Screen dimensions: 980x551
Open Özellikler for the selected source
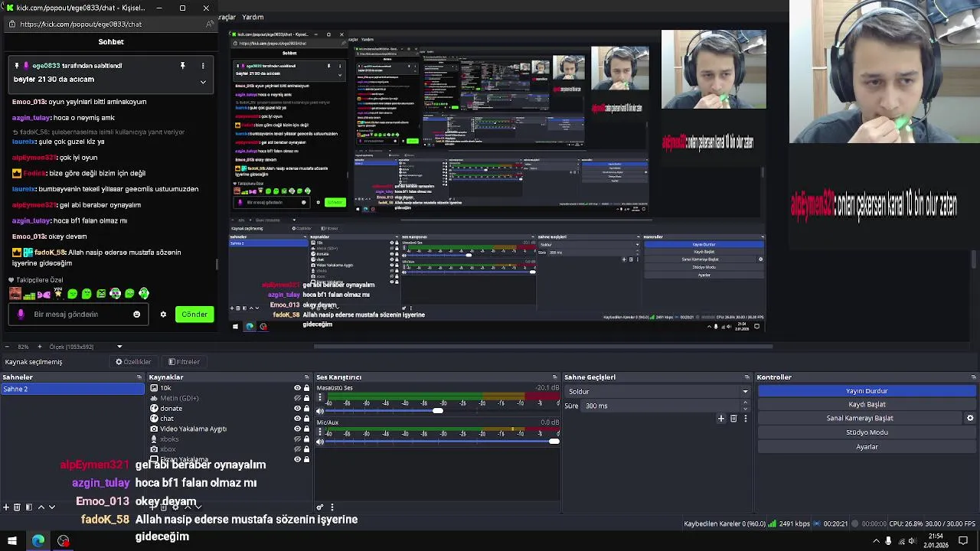133,362
